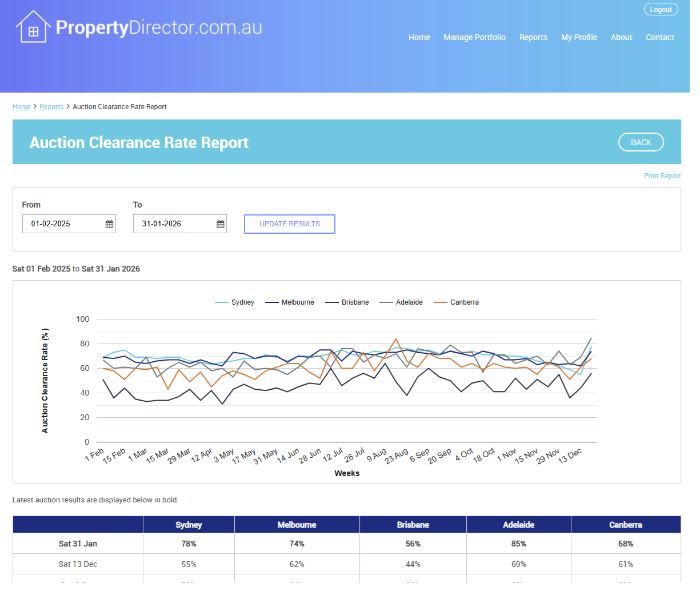Navigate to Contact page

[659, 37]
